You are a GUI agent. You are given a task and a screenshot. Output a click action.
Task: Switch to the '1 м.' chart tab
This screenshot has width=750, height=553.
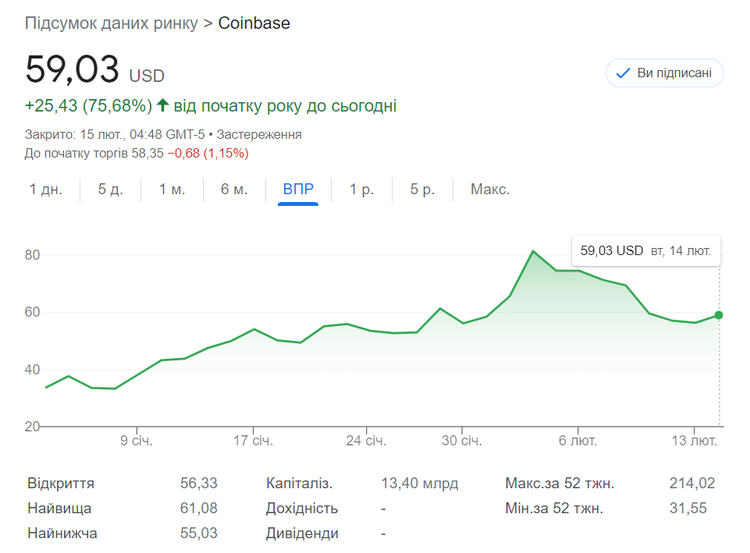coord(172,189)
